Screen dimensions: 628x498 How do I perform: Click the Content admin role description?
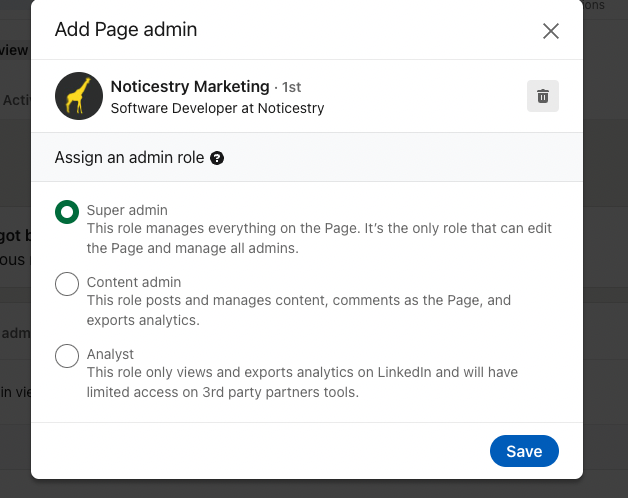click(298, 310)
